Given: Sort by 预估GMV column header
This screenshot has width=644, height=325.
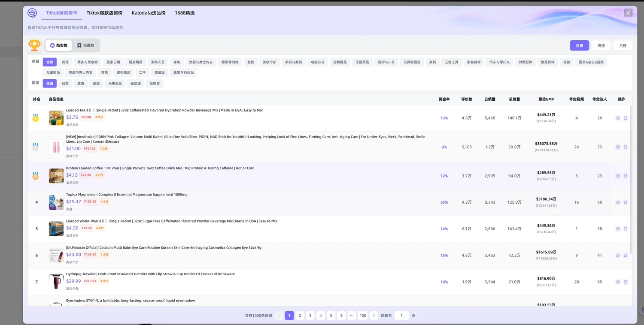Looking at the screenshot, I should [546, 99].
